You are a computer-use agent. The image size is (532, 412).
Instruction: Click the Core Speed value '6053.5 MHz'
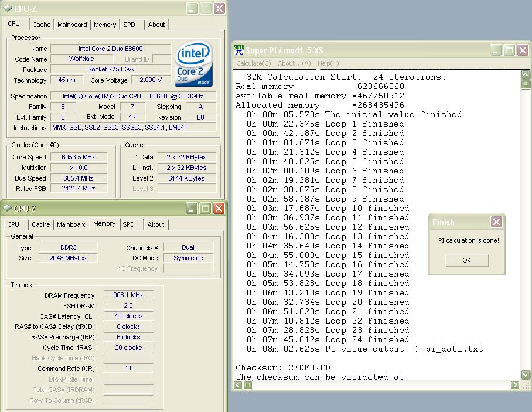[79, 157]
